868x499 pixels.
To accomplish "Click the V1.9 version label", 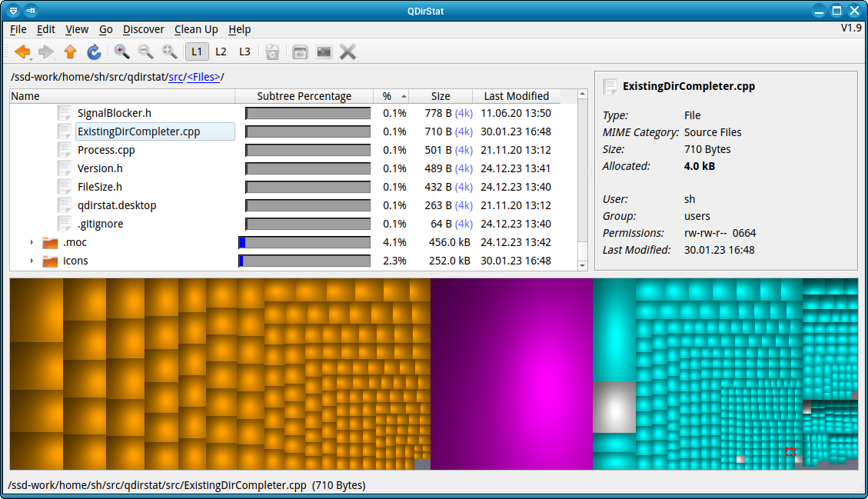I will pyautogui.click(x=851, y=28).
